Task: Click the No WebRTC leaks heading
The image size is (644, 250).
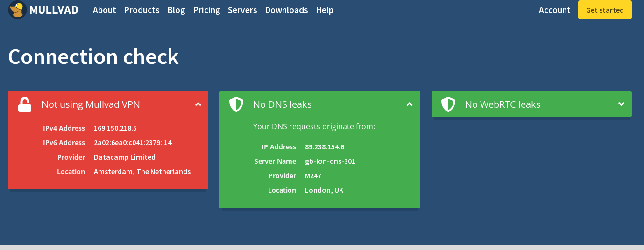Action: click(x=502, y=104)
